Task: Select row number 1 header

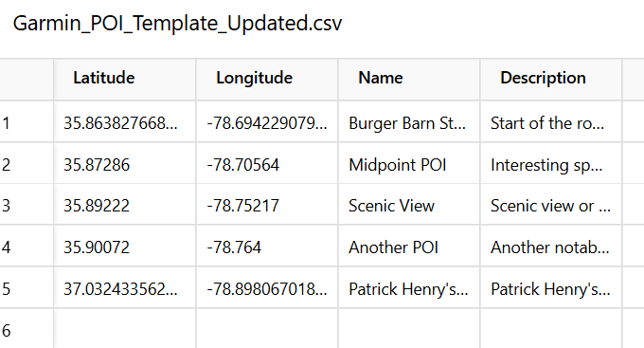Action: tap(27, 122)
